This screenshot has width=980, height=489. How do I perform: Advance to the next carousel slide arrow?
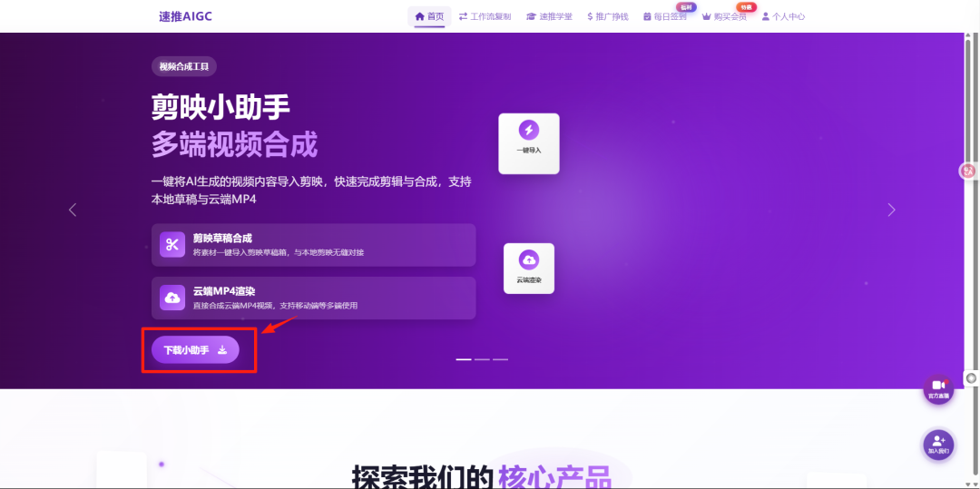[891, 210]
